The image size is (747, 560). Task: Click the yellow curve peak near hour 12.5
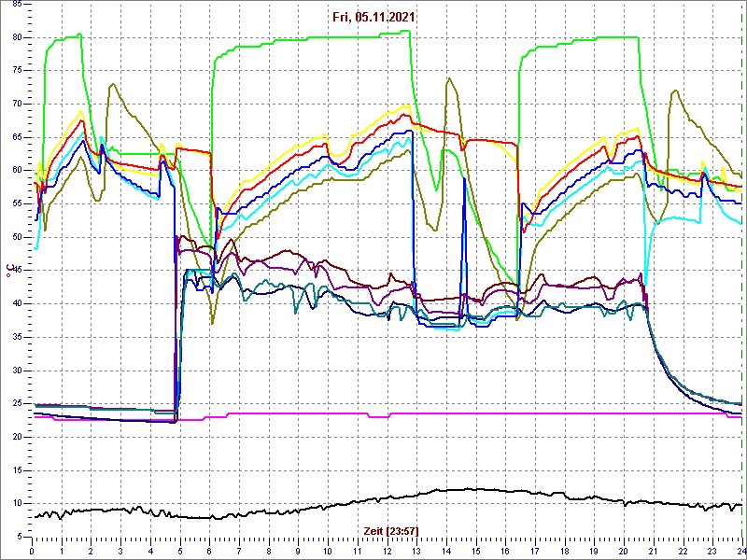403,107
